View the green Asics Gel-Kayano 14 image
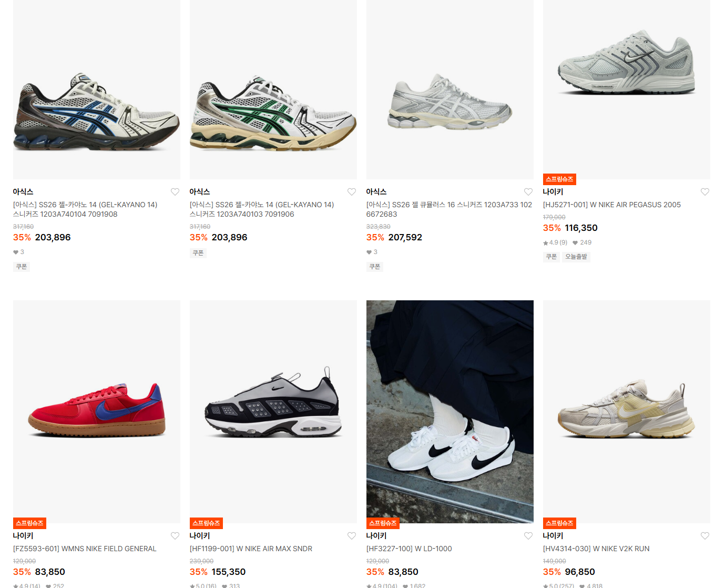The height and width of the screenshot is (588, 715). pos(273,89)
